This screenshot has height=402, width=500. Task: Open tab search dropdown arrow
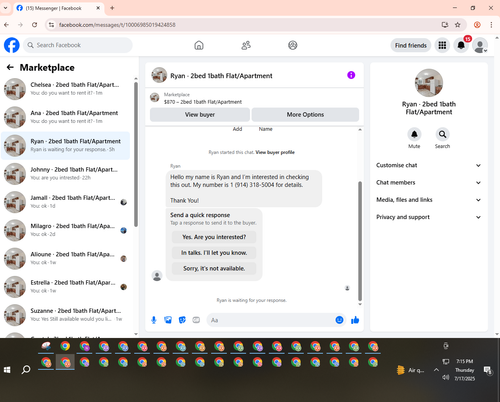5,8
